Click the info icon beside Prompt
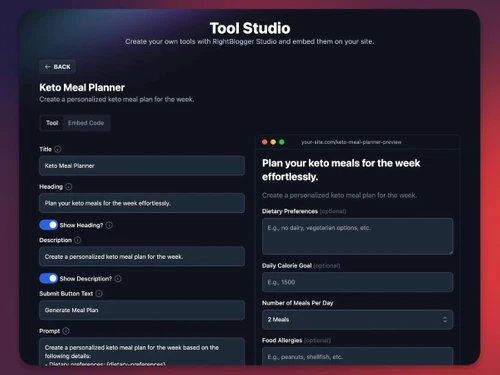 tap(66, 331)
